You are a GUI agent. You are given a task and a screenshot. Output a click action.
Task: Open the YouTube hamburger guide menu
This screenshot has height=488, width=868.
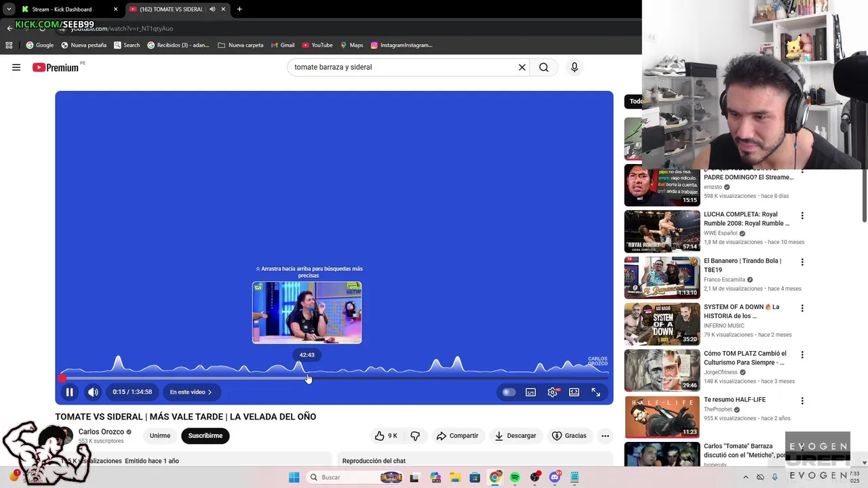click(x=16, y=67)
